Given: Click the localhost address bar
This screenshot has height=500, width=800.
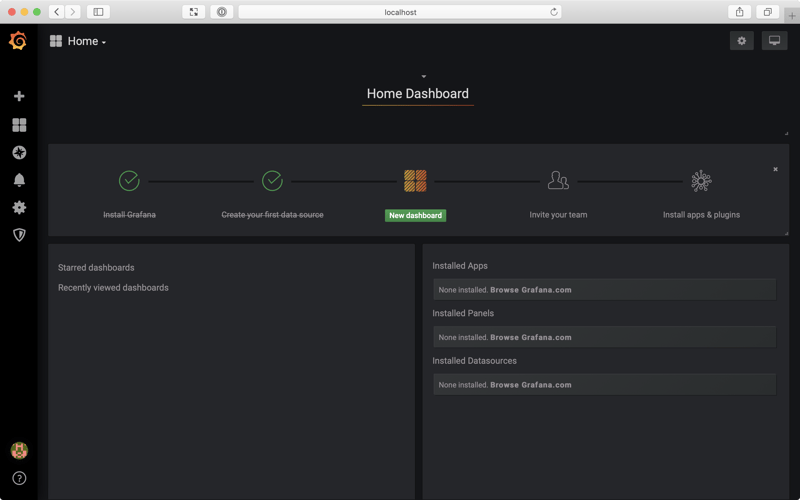Looking at the screenshot, I should click(400, 12).
